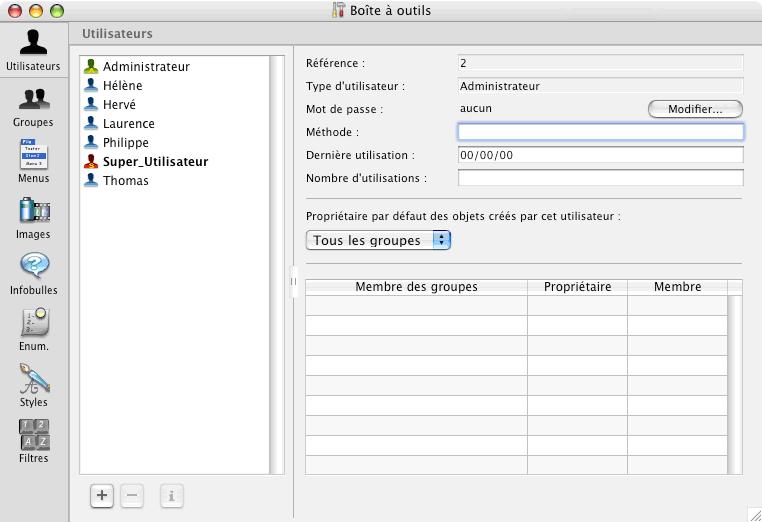Open the Utilisateurs section in sidebar
This screenshot has width=762, height=522.
coord(33,49)
